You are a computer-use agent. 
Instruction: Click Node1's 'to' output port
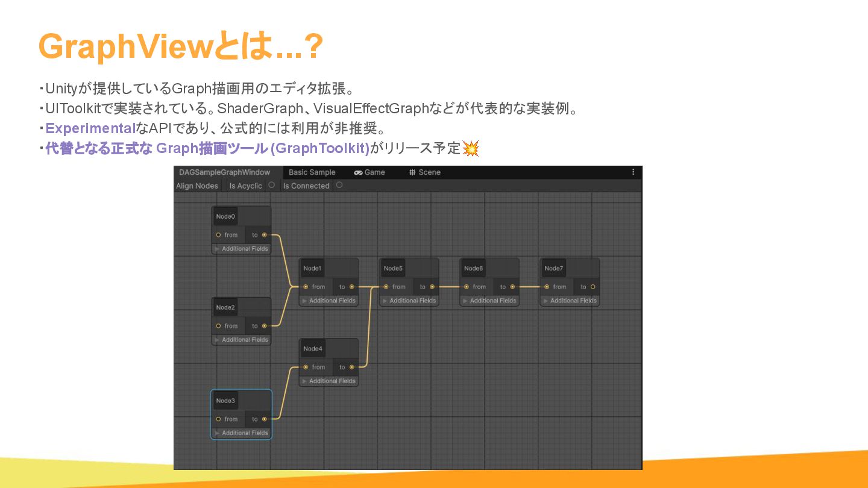(x=351, y=287)
